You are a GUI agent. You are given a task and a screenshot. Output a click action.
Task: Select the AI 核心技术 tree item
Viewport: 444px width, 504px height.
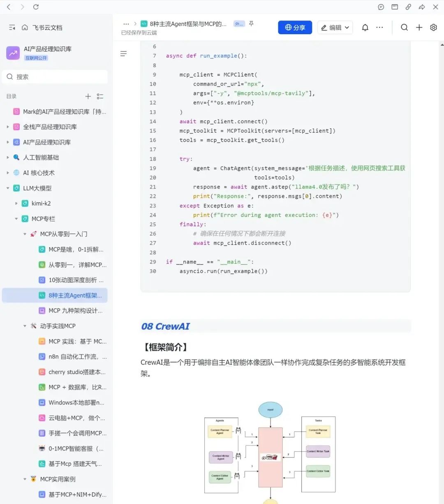click(x=39, y=173)
